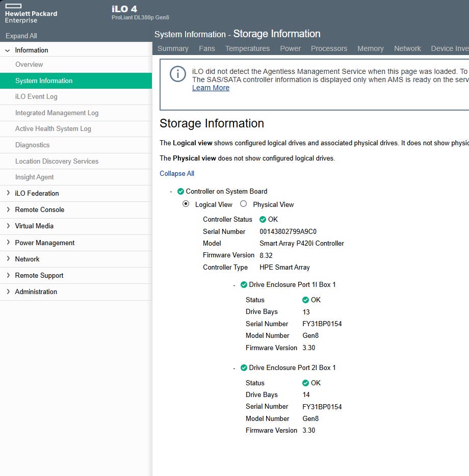Image resolution: width=469 pixels, height=476 pixels.
Task: Collapse Controller on System Board node
Action: coord(171,192)
